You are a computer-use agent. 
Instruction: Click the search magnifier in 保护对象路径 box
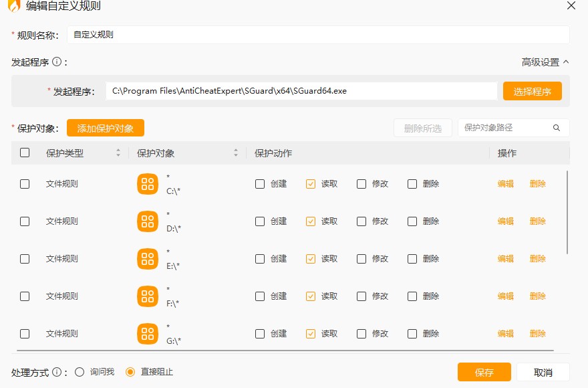click(557, 128)
